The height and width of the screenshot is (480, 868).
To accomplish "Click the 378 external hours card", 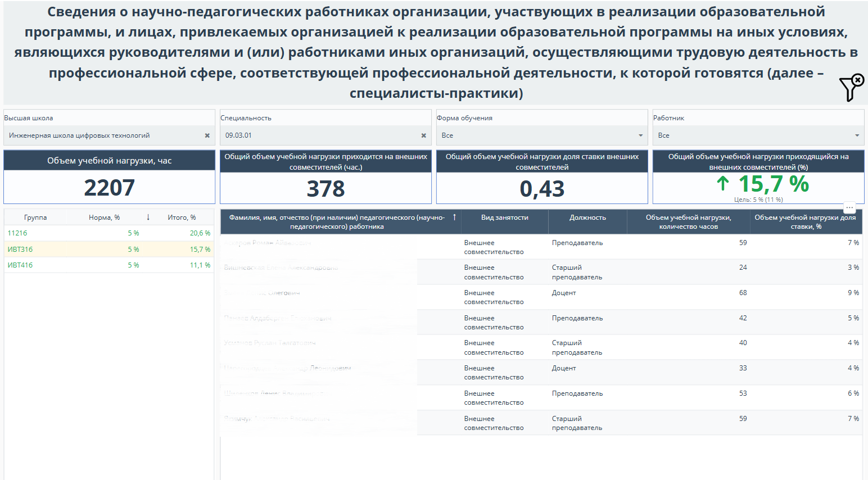I will tap(325, 189).
